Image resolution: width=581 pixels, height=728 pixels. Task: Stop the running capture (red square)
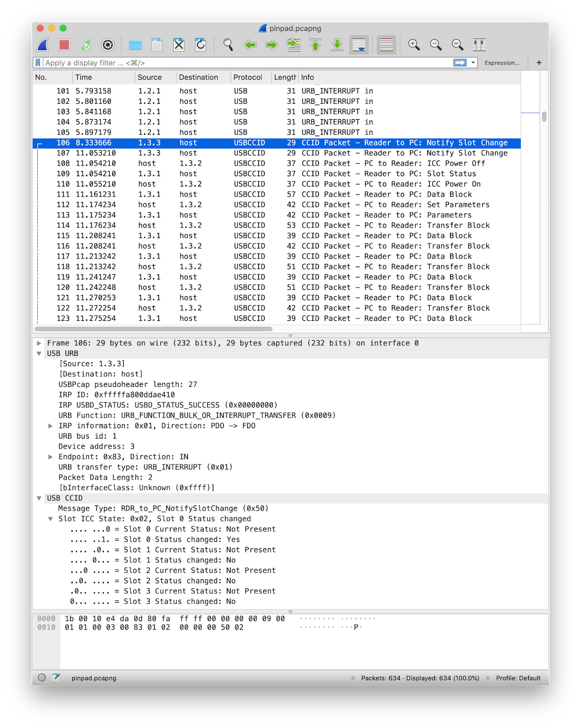pyautogui.click(x=64, y=45)
